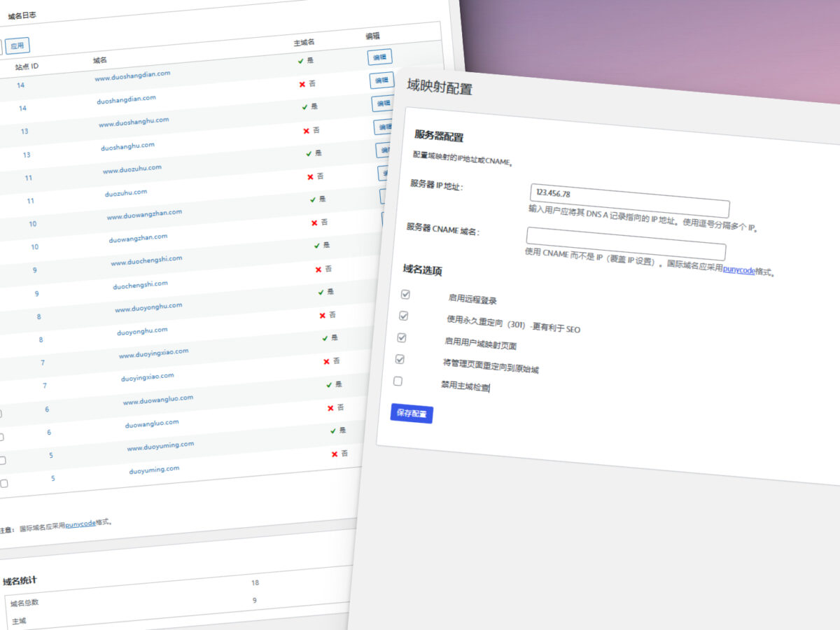The image size is (840, 630).
Task: Click red X icon for duochengshi.com row
Action: click(x=318, y=269)
